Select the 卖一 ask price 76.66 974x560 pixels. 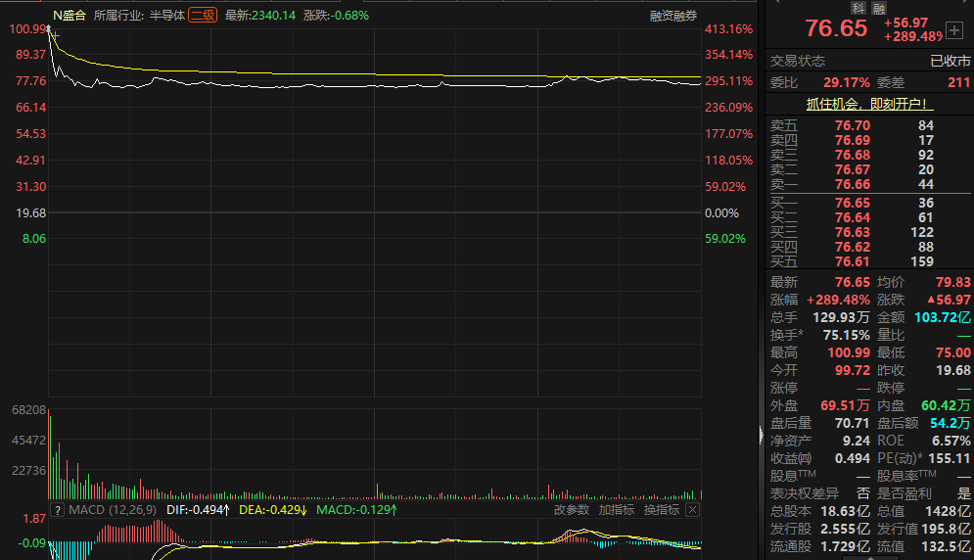(852, 184)
